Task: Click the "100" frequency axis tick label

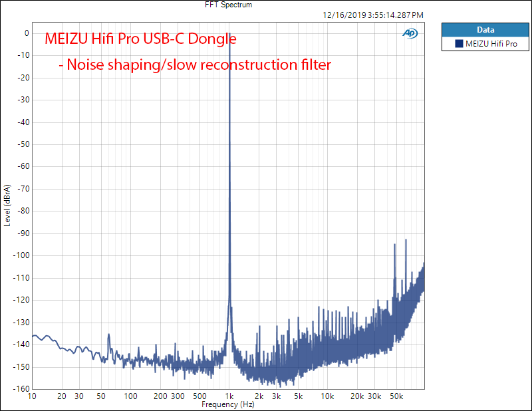Action: (x=130, y=396)
